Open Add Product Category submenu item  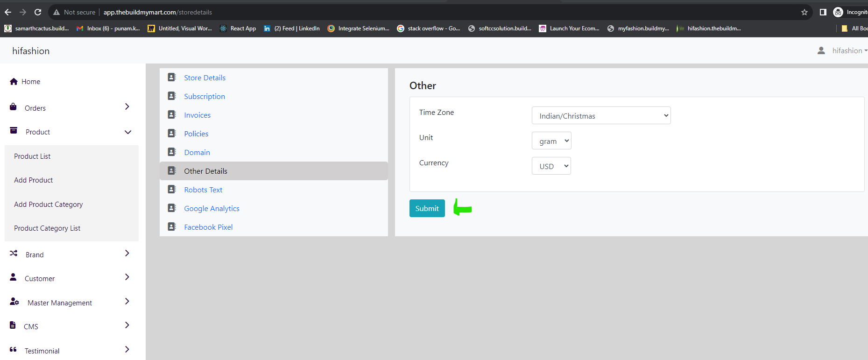point(49,205)
